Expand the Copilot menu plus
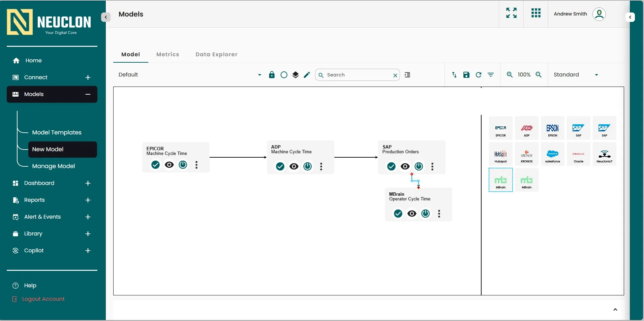 point(88,251)
